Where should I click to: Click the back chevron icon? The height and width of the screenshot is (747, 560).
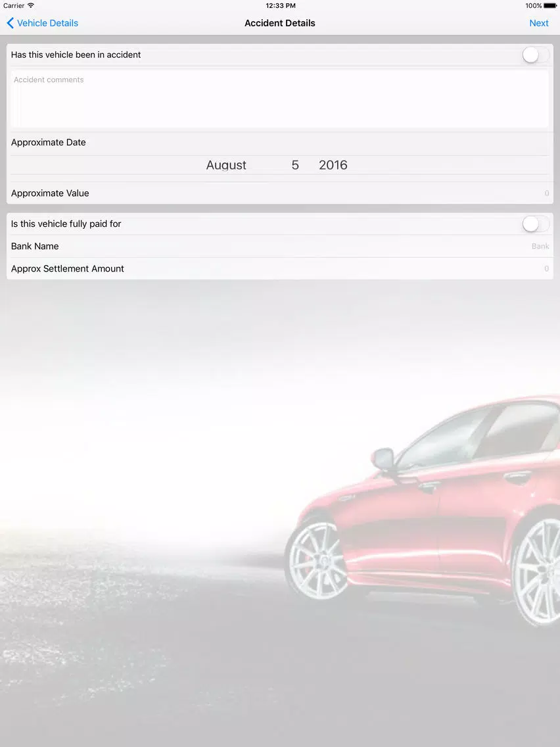pos(10,23)
